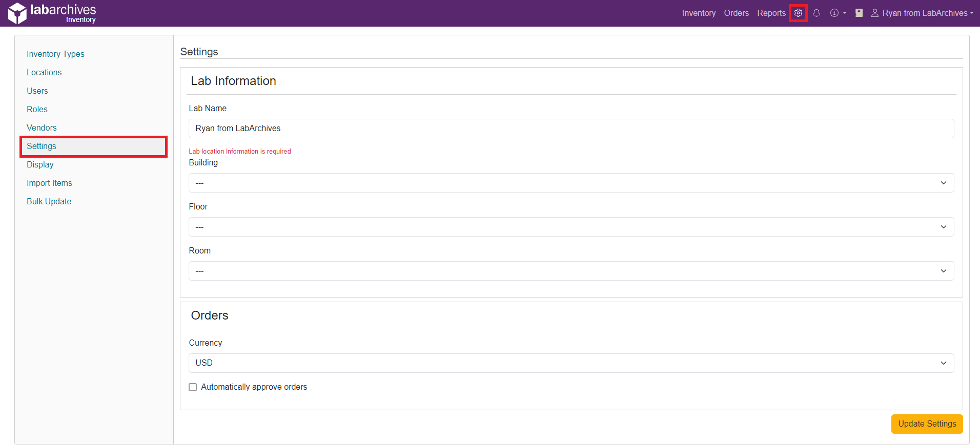The image size is (980, 445).
Task: Click the settings gear icon in the header
Action: 798,13
